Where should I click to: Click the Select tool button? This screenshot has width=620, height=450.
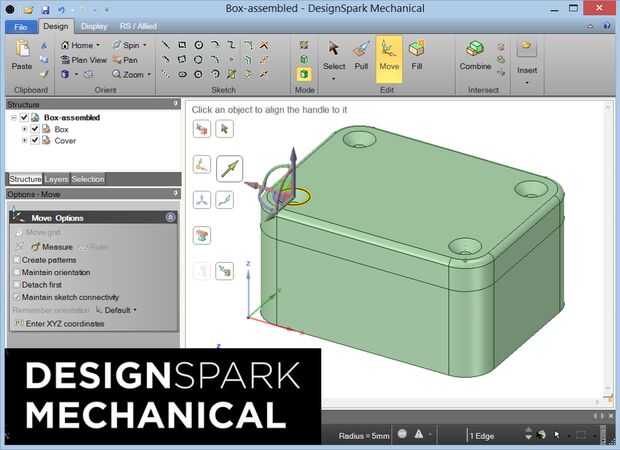pos(334,55)
